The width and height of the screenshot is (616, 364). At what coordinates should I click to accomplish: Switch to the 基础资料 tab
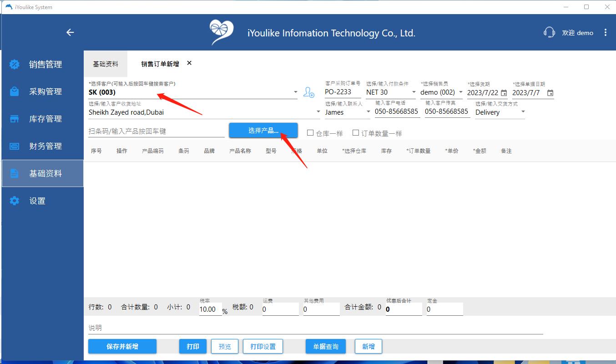[106, 64]
